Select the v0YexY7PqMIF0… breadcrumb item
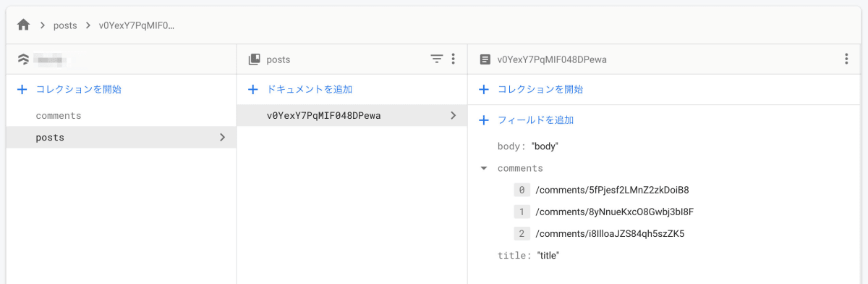This screenshot has height=284, width=868. [x=137, y=25]
